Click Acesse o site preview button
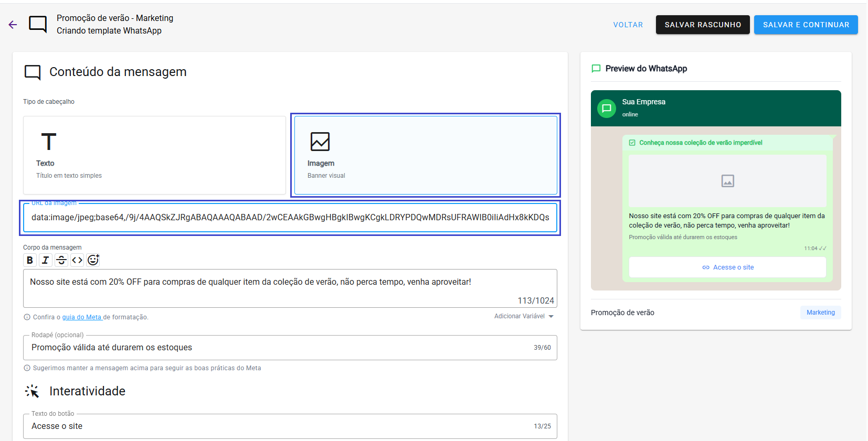Screen dimensions: 868x441 [727, 267]
